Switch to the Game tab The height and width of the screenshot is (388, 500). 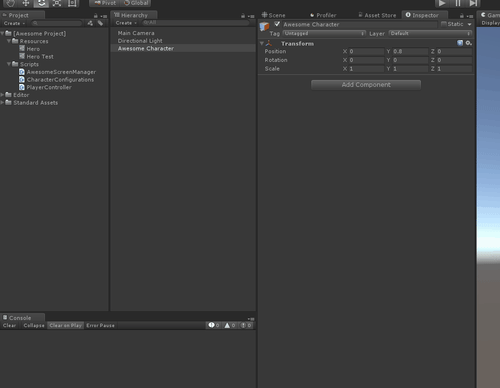pyautogui.click(x=490, y=15)
